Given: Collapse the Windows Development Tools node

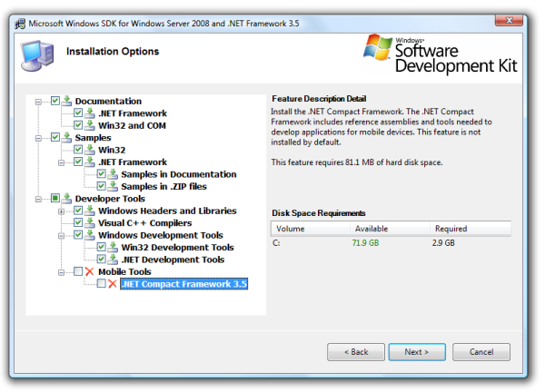Looking at the screenshot, I should coord(61,236).
